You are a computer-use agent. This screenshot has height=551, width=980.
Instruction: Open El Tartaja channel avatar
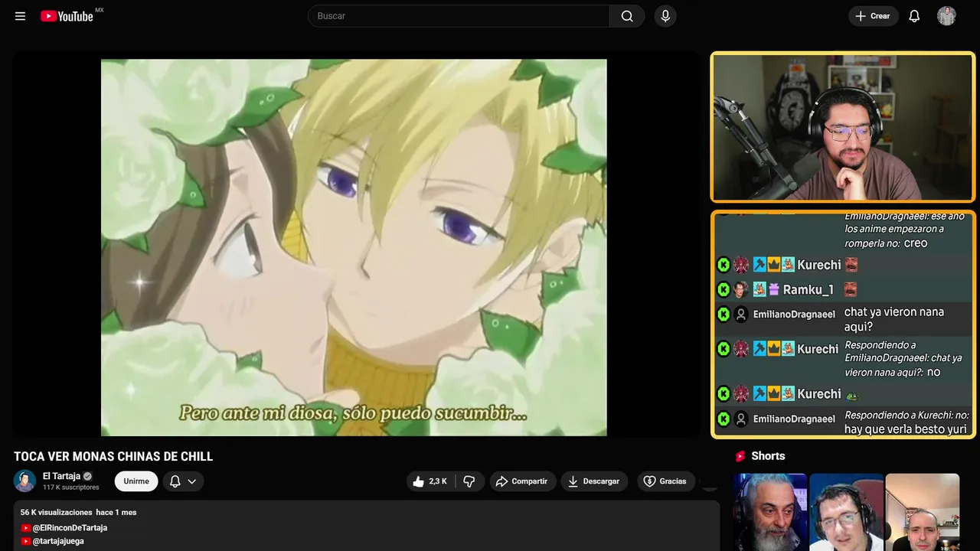25,481
